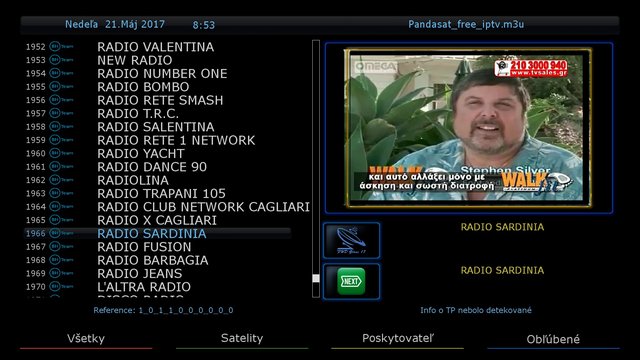
Task: Click the stream icon beside RADIO SALENTINA
Action: (61, 127)
